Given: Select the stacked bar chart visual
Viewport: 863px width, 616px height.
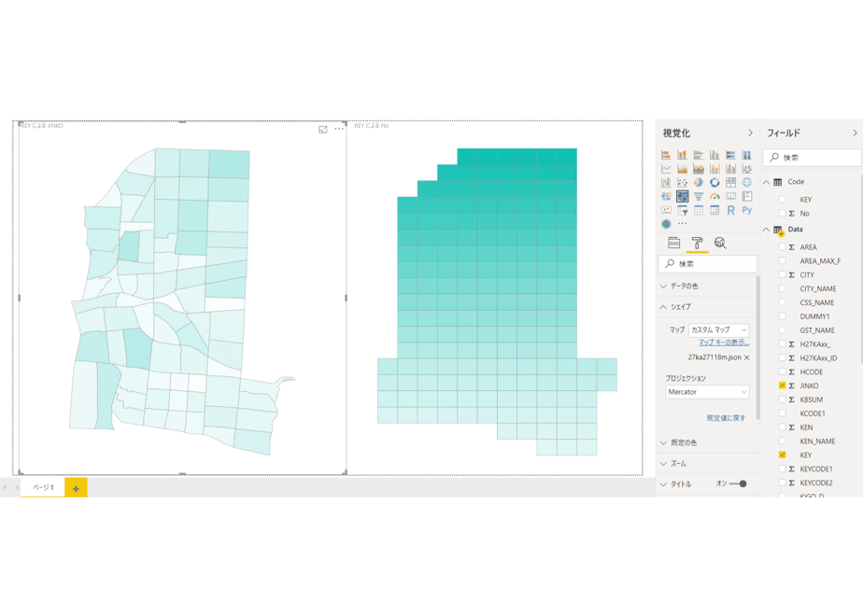Looking at the screenshot, I should click(x=666, y=155).
